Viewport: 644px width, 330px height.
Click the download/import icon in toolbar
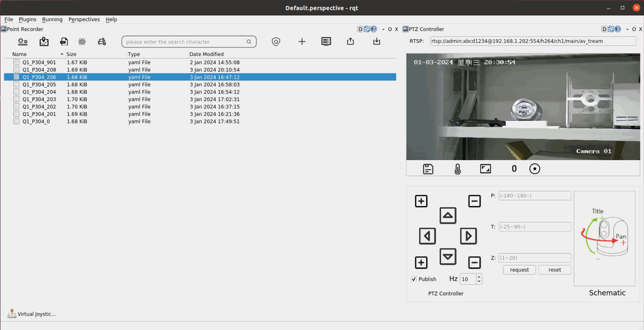point(376,42)
